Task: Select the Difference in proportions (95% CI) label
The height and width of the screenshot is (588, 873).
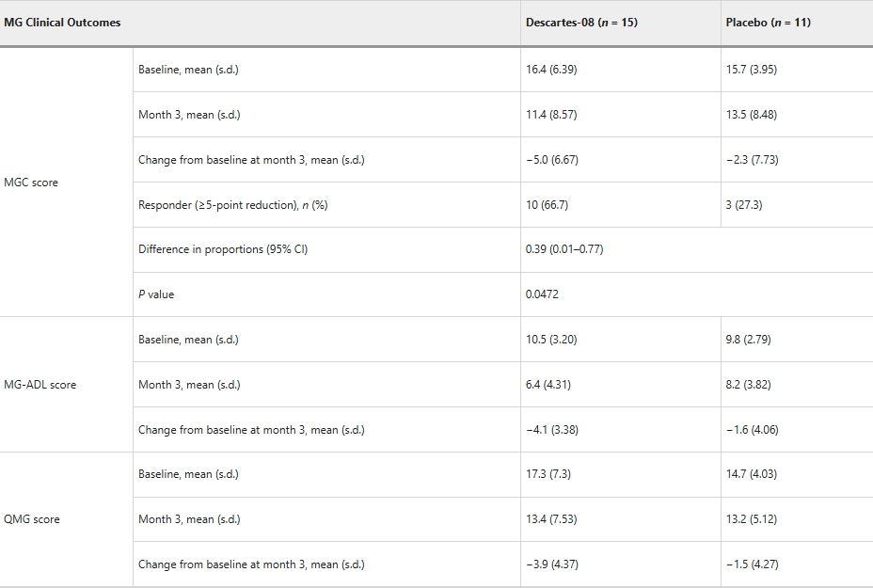Action: coord(223,249)
